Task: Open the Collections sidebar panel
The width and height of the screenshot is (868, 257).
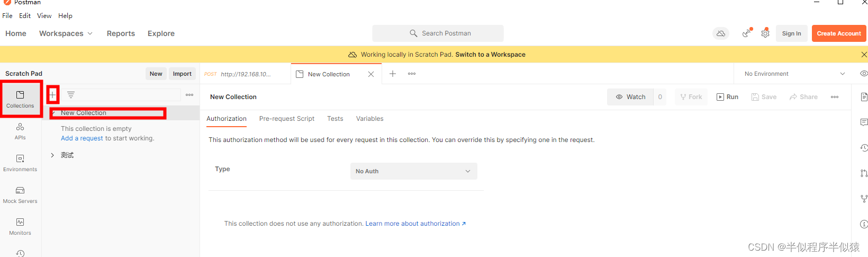Action: (x=20, y=99)
